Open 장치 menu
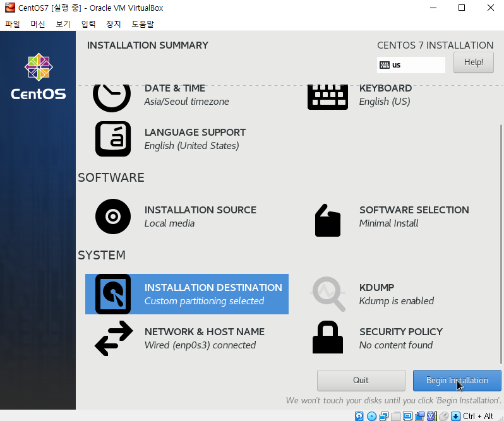The height and width of the screenshot is (421, 504). [114, 24]
